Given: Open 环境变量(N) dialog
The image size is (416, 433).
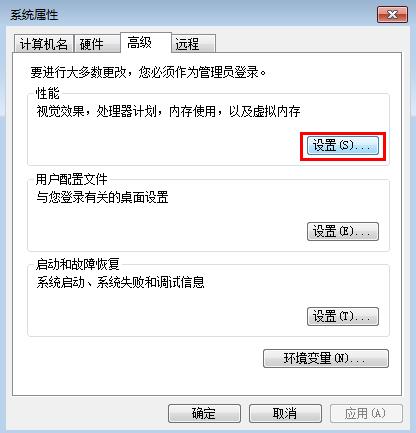Looking at the screenshot, I should click(326, 358).
